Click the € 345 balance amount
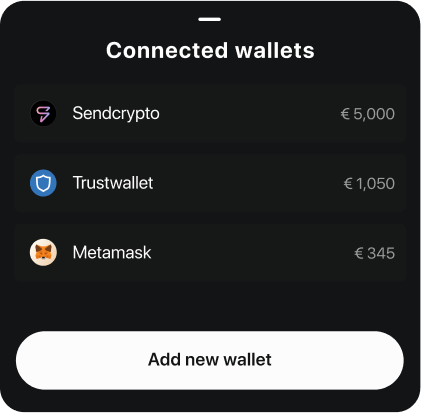Image resolution: width=421 pixels, height=413 pixels. coord(375,253)
